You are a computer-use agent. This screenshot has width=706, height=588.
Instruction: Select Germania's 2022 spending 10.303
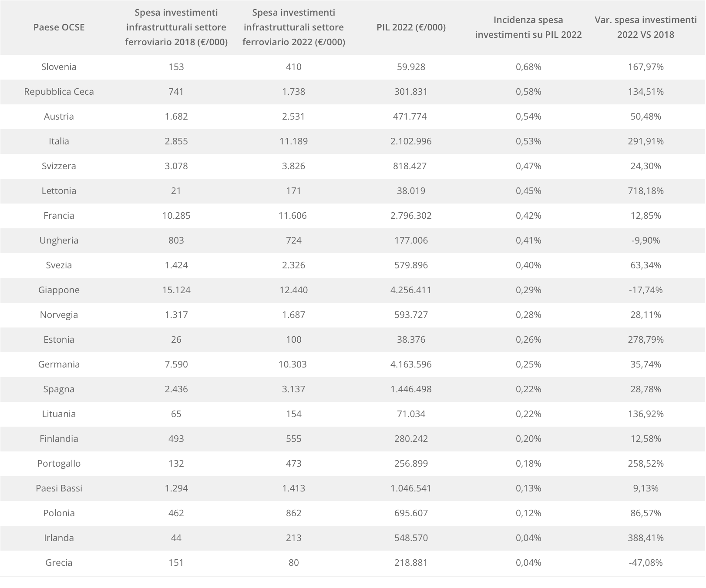coord(293,364)
